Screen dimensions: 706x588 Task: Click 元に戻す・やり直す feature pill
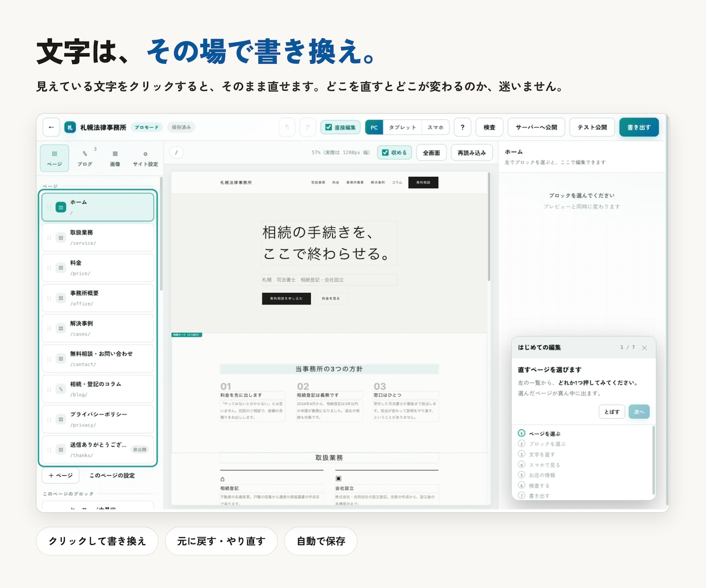[221, 541]
